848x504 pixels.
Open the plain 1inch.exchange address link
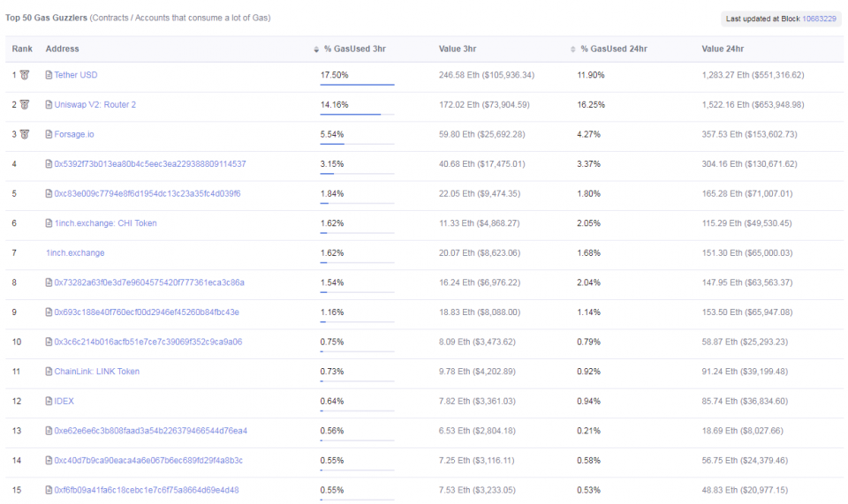pos(75,253)
